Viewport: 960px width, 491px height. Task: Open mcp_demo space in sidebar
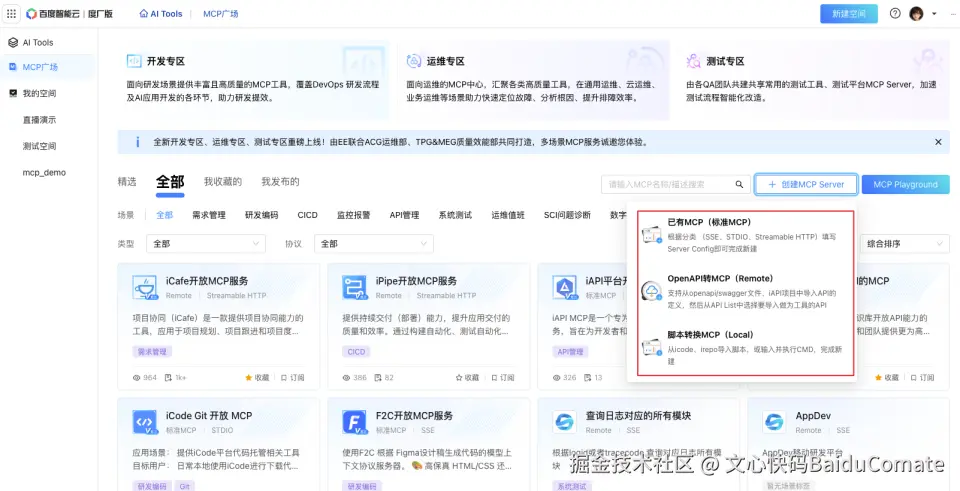coord(44,173)
